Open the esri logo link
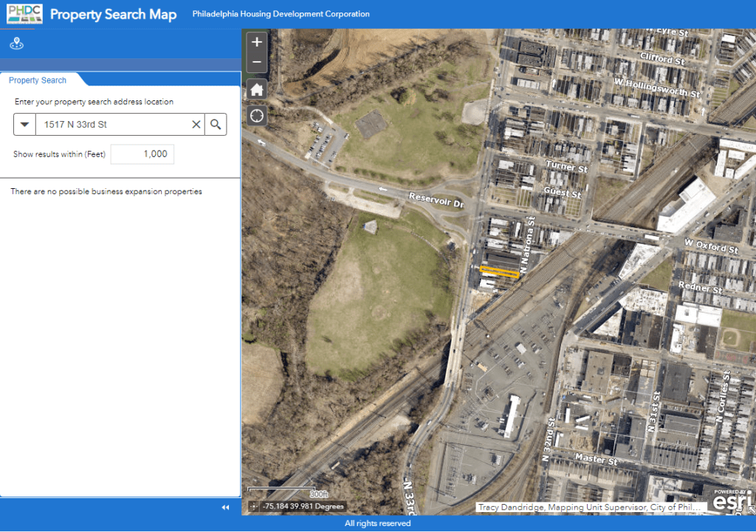The height and width of the screenshot is (532, 756). [731, 501]
